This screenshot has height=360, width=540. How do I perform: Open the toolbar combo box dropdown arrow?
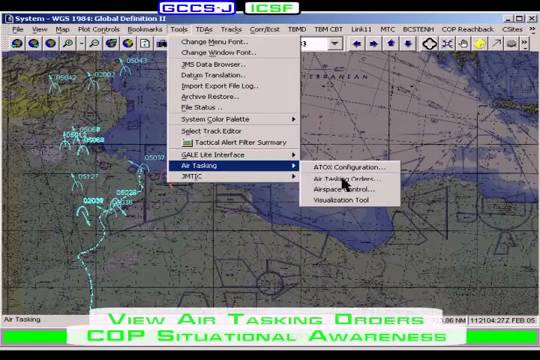334,44
